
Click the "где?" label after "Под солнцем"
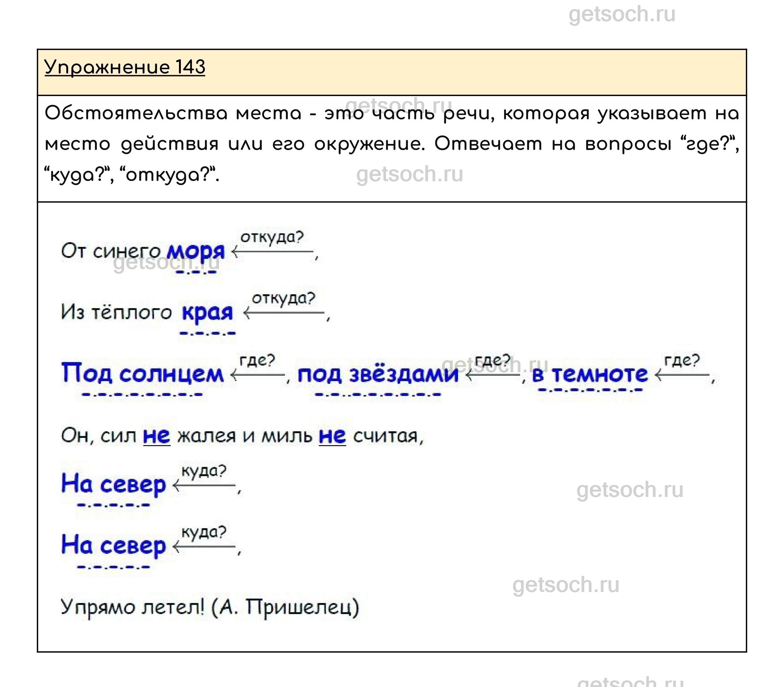(257, 361)
